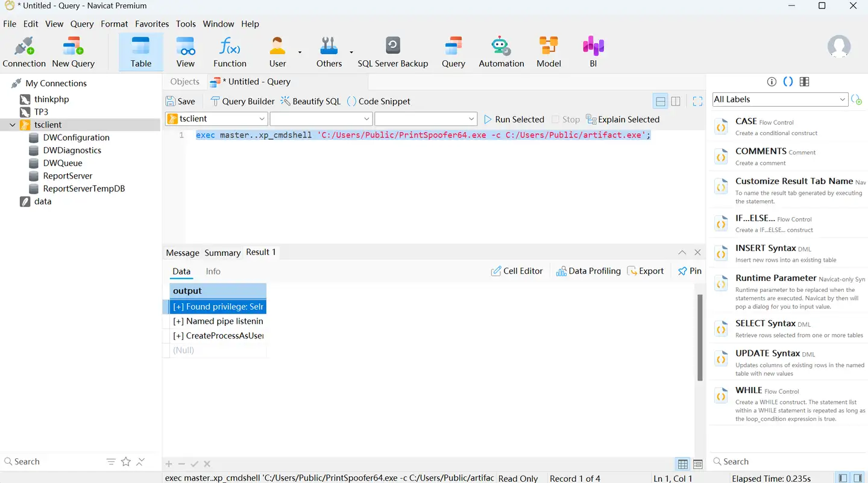
Task: Click the add snippet icon beside All Labels
Action: tap(857, 99)
